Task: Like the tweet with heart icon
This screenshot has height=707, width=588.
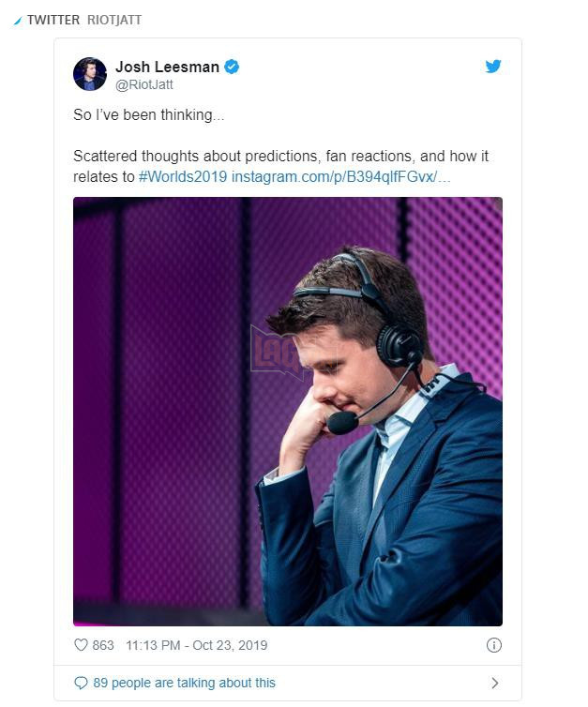Action: coord(81,645)
